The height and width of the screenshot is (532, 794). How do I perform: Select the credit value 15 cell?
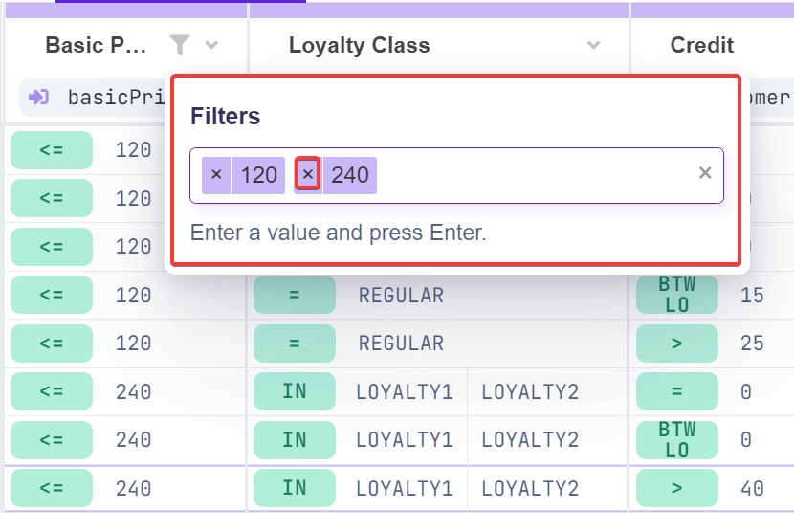pyautogui.click(x=753, y=295)
